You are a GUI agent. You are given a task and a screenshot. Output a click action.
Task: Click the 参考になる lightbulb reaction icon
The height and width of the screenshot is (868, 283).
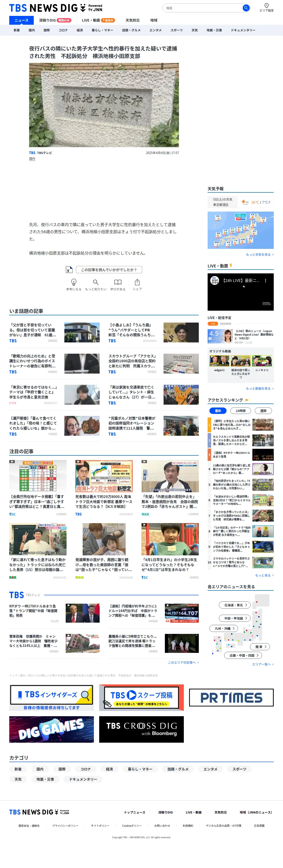(74, 282)
